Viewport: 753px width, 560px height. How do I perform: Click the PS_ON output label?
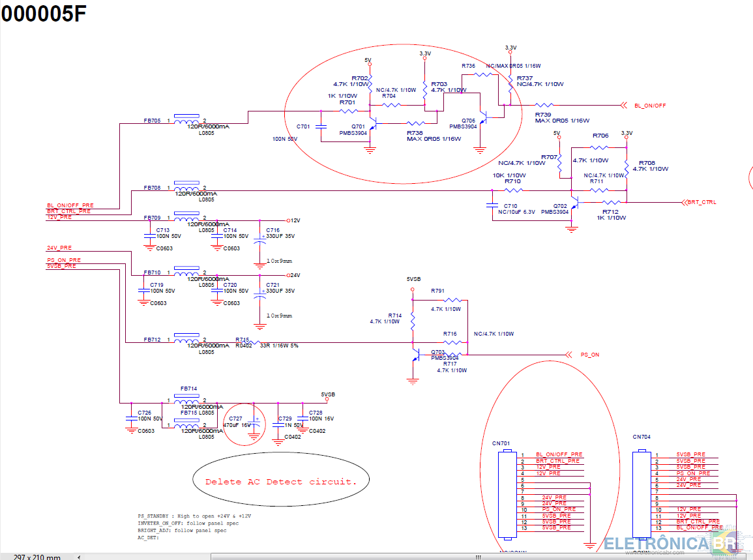[x=590, y=355]
